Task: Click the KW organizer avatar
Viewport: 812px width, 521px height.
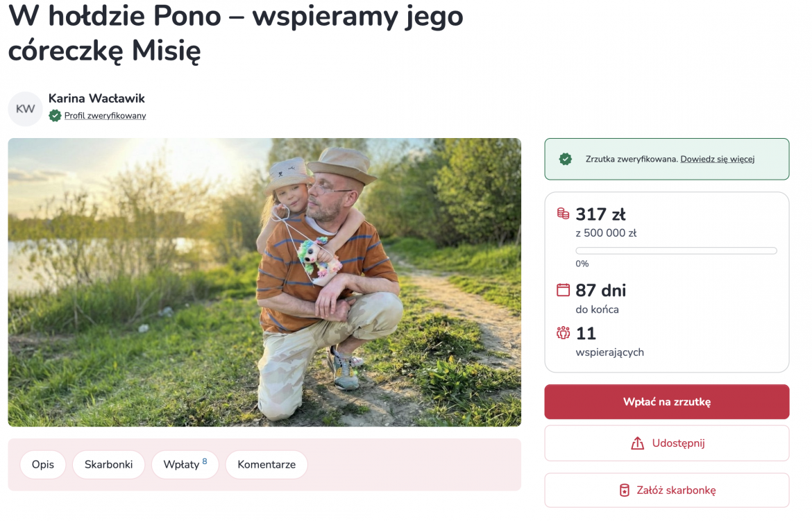Action: point(25,109)
